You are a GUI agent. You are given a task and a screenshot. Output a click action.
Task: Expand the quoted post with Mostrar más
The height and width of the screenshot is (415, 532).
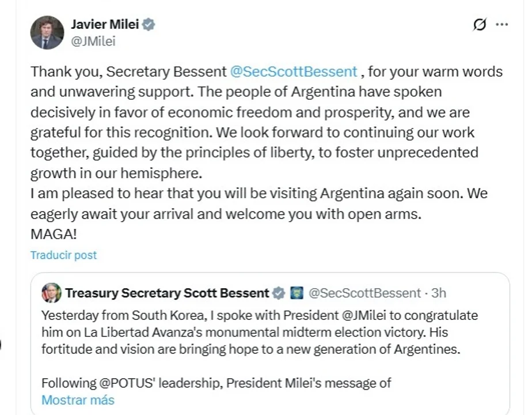78,400
